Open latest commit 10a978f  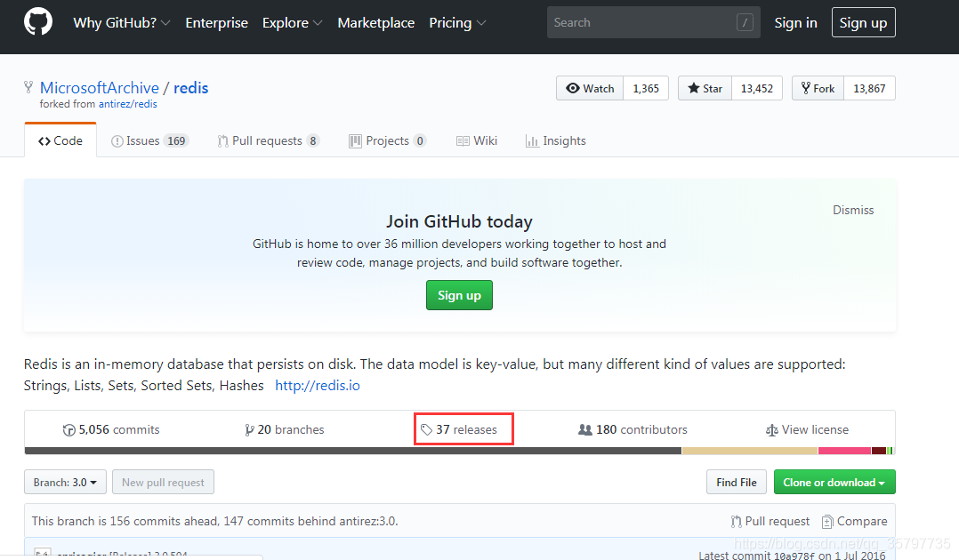pos(794,556)
